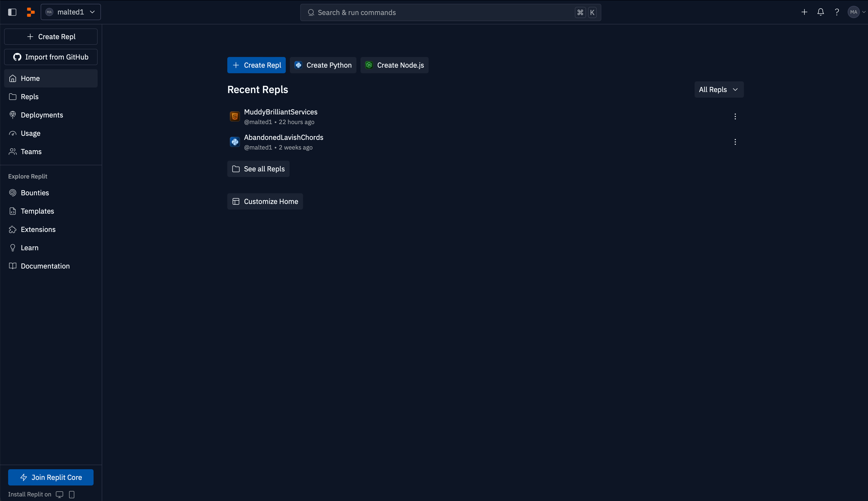The width and height of the screenshot is (868, 501).
Task: Click the plus icon in top bar
Action: click(804, 12)
